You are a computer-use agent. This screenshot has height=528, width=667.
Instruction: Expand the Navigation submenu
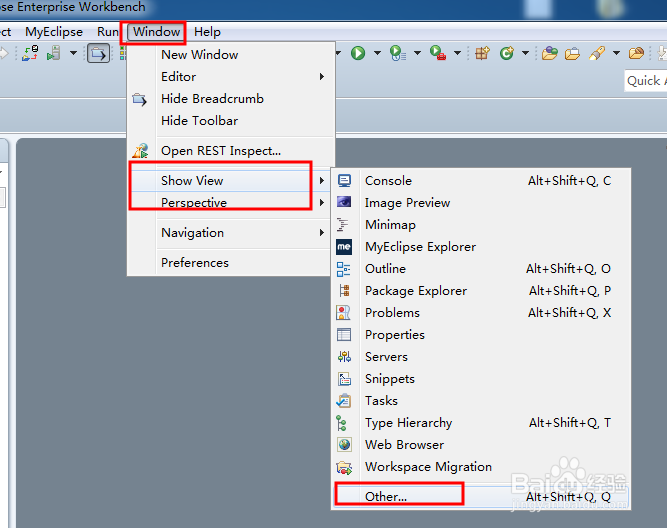229,233
